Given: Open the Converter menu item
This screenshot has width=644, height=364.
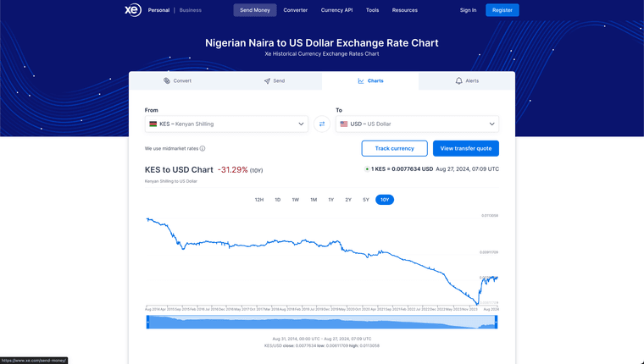Looking at the screenshot, I should tap(296, 10).
